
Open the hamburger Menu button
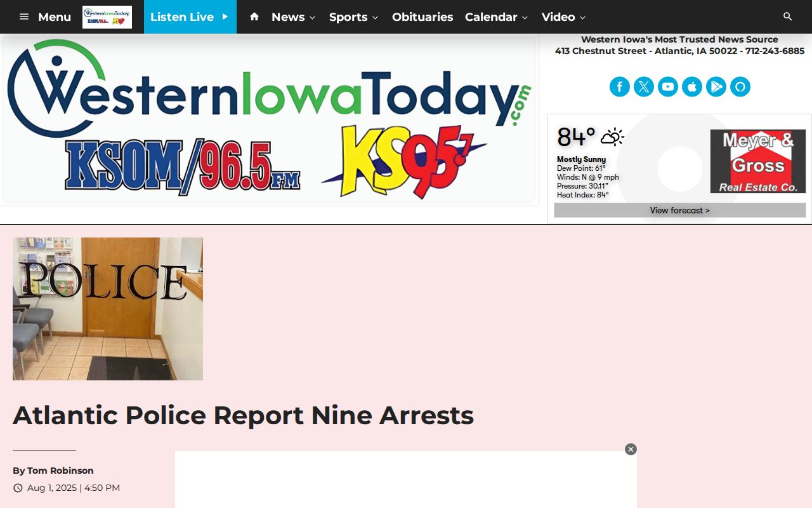[44, 17]
